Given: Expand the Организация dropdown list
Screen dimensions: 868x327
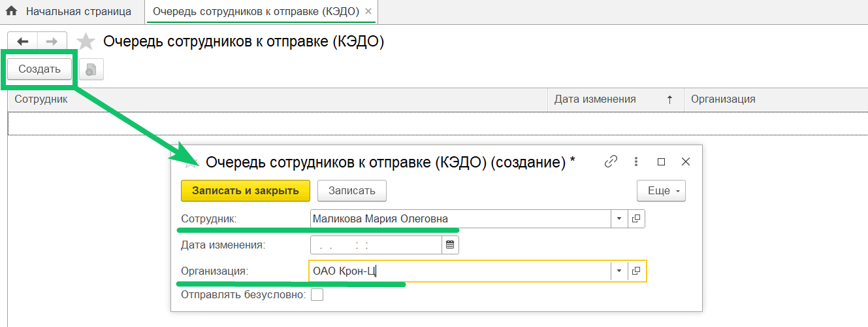Looking at the screenshot, I should [x=619, y=271].
